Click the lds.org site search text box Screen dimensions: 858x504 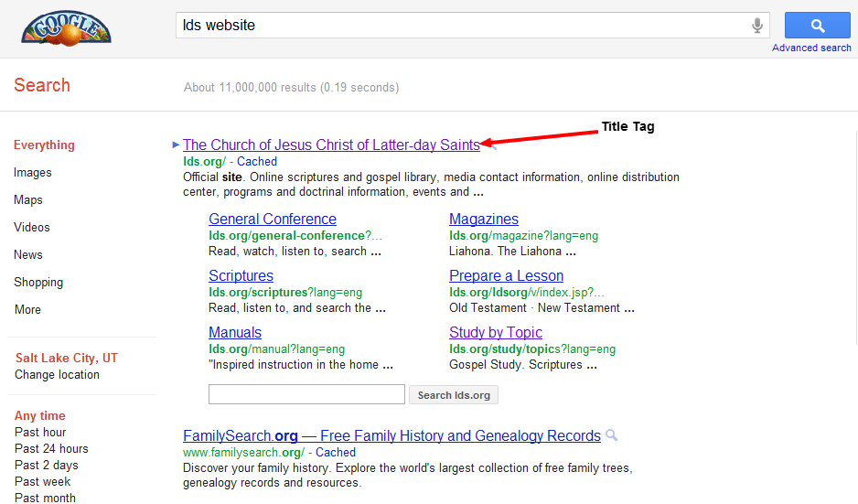(306, 395)
